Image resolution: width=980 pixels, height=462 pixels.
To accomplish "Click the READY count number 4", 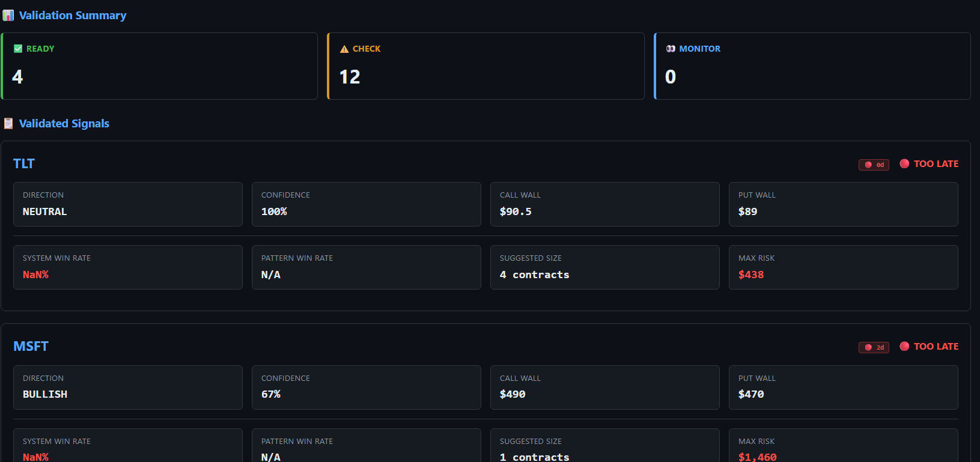I will pyautogui.click(x=17, y=77).
